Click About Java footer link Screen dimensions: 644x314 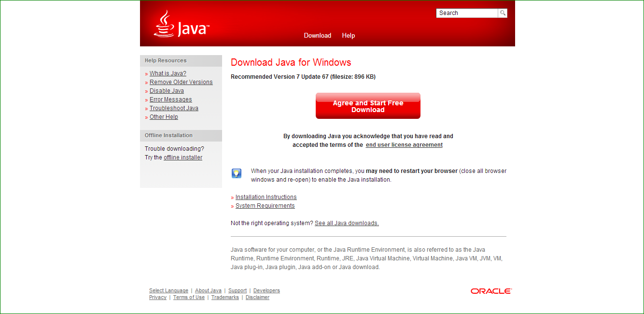point(208,291)
